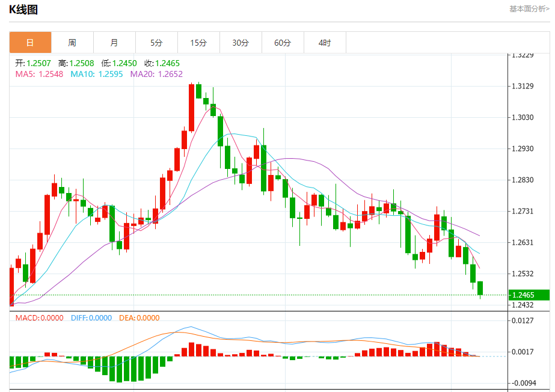Select the 日 daily chart tab
555x392 pixels.
click(31, 43)
